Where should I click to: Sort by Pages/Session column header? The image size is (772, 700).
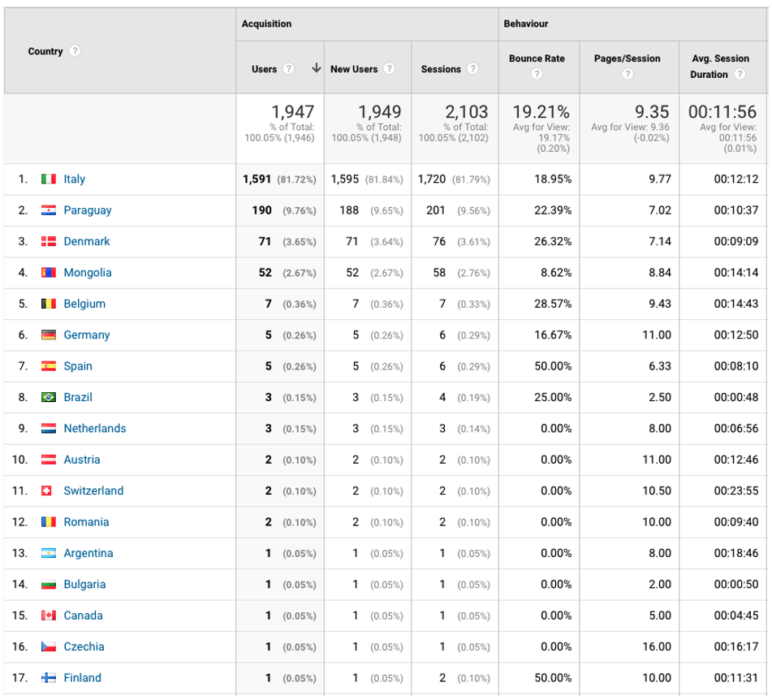(x=627, y=58)
